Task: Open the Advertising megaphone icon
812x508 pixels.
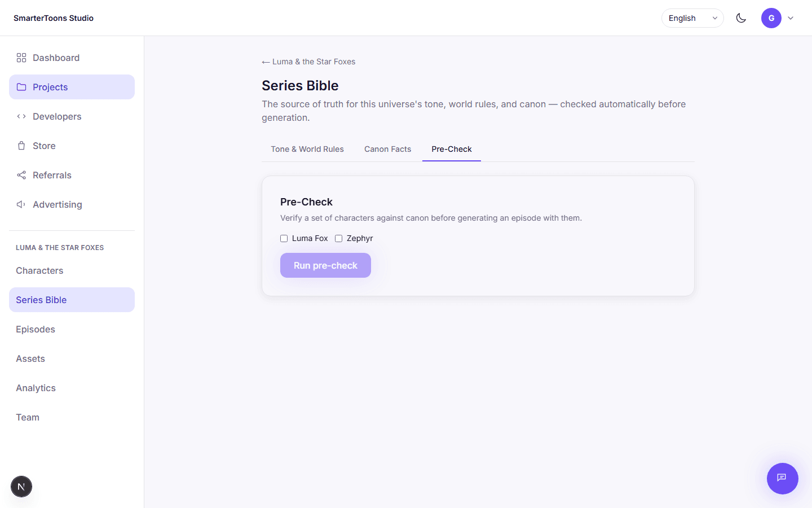Action: [x=21, y=204]
